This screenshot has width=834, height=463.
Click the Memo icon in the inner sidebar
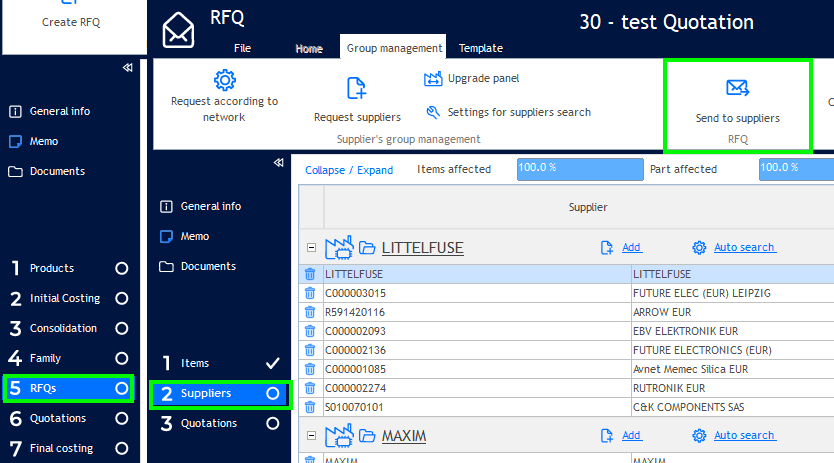(166, 236)
